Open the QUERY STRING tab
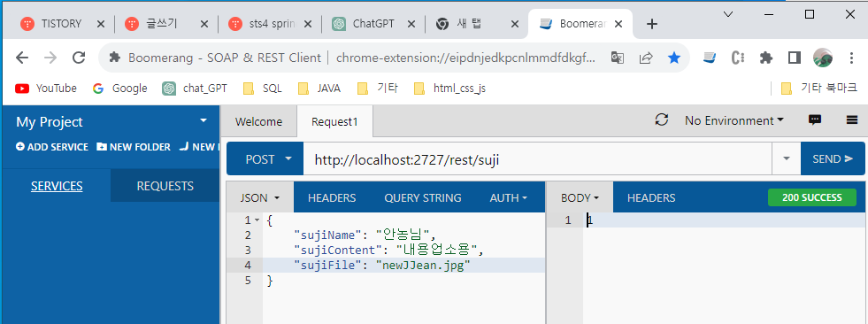Viewport: 868px width, 324px height. click(x=422, y=197)
